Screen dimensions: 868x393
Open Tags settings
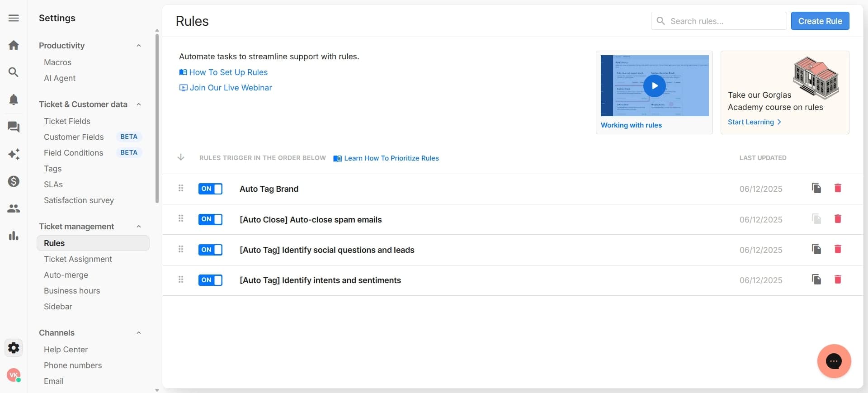point(52,169)
